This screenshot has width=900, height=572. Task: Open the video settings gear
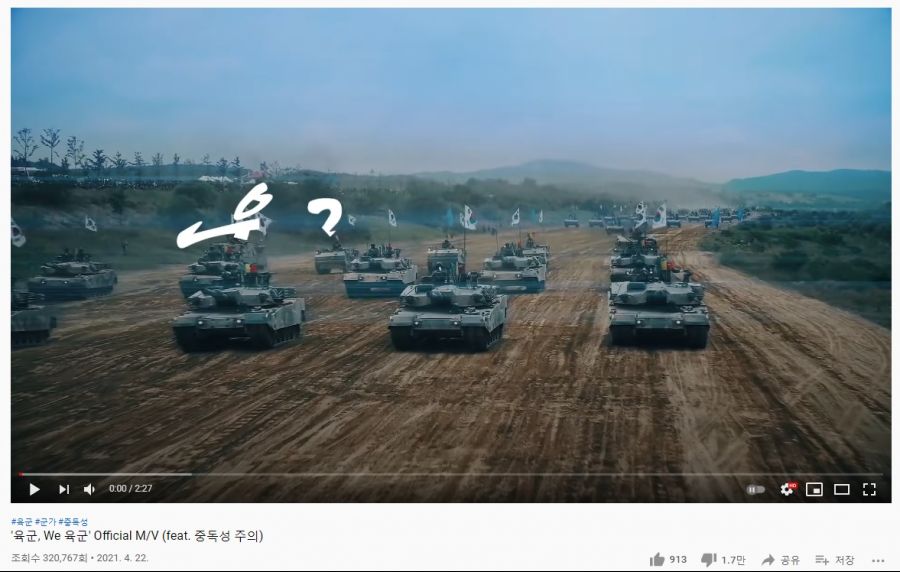(788, 489)
